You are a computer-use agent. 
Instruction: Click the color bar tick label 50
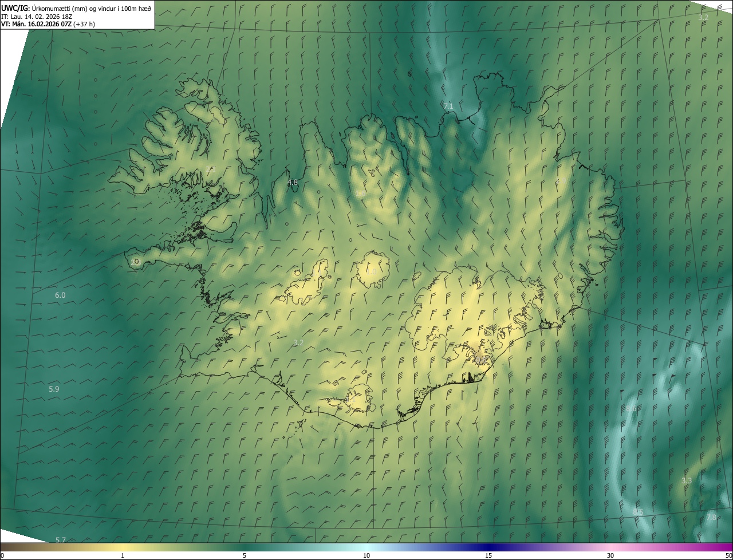click(728, 556)
